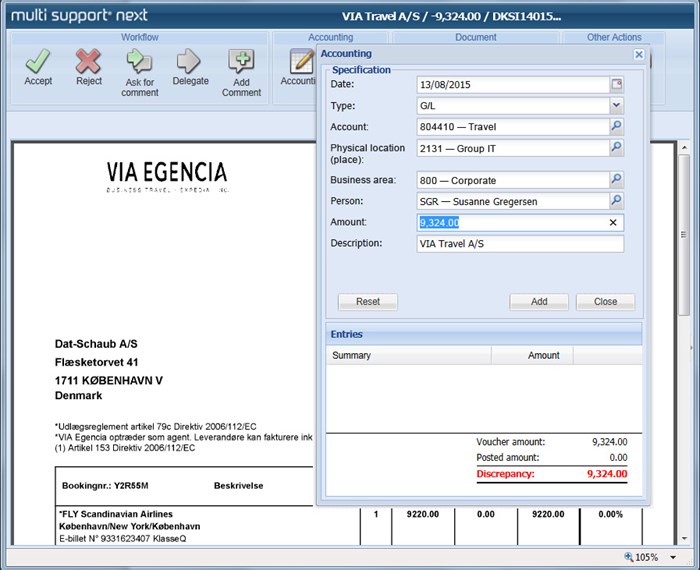Image resolution: width=700 pixels, height=570 pixels.
Task: Click into the Date field
Action: 513,85
